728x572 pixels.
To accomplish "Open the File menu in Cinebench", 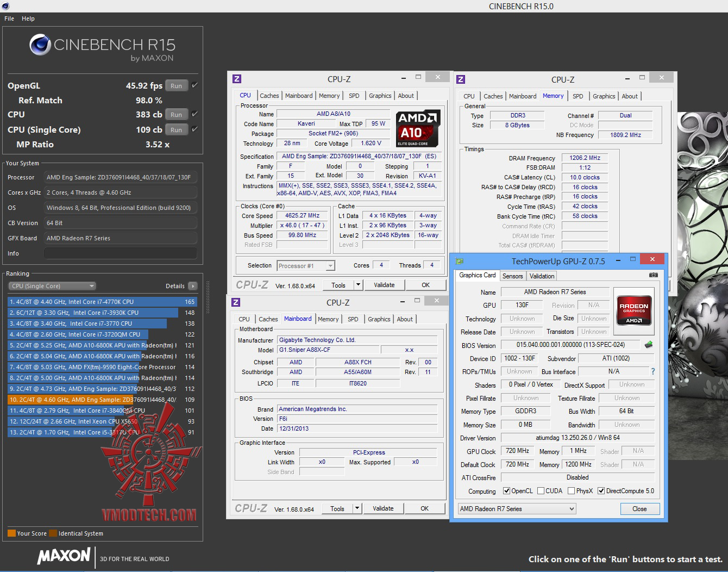I will 9,18.
